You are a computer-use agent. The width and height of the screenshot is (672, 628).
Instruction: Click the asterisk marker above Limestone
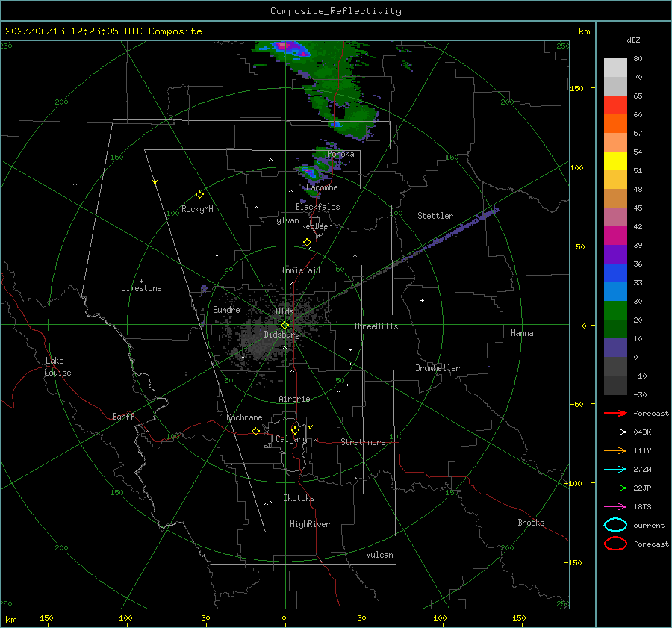click(x=141, y=282)
